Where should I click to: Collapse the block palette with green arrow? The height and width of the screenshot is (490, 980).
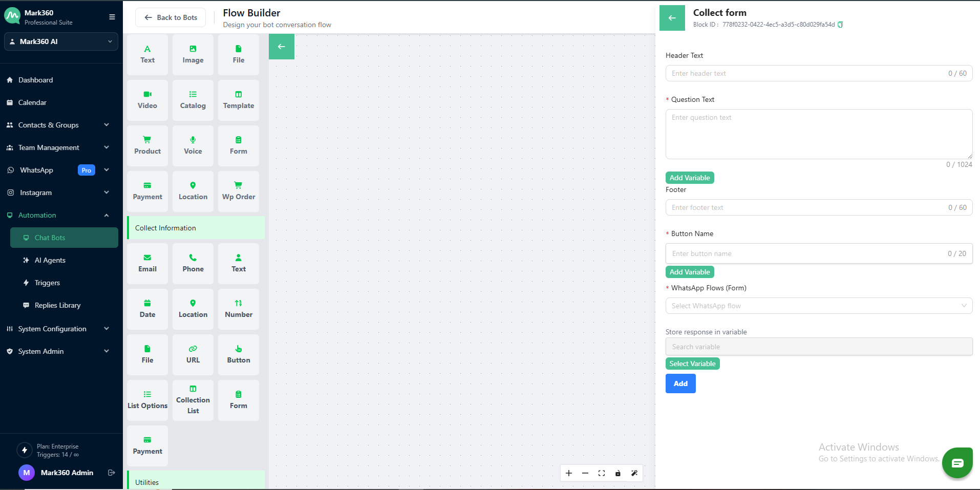click(282, 47)
